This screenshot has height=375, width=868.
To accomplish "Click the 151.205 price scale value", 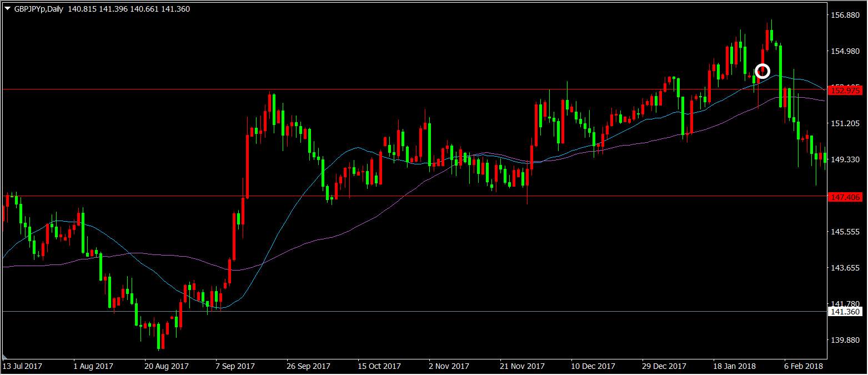I will tap(844, 123).
